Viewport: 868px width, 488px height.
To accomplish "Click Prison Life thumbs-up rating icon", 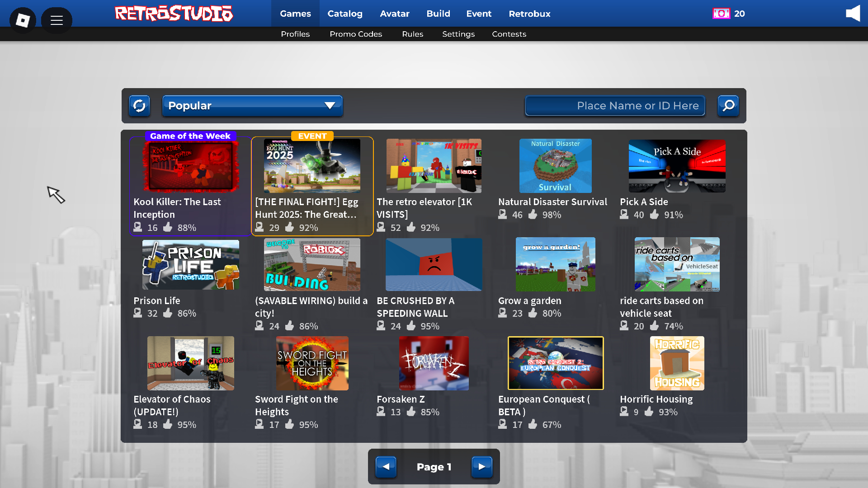I will click(168, 313).
